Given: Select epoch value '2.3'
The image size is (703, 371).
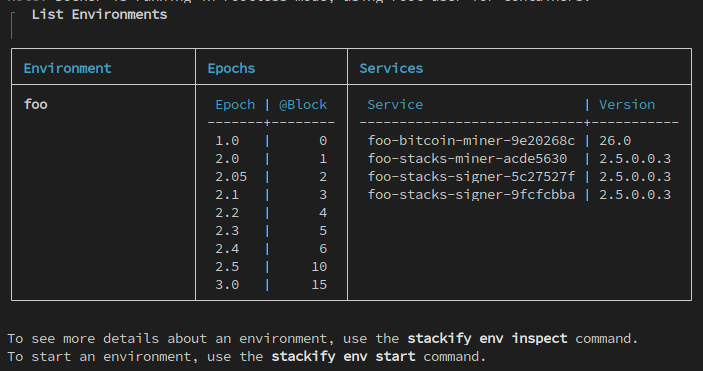Looking at the screenshot, I should [x=227, y=231].
